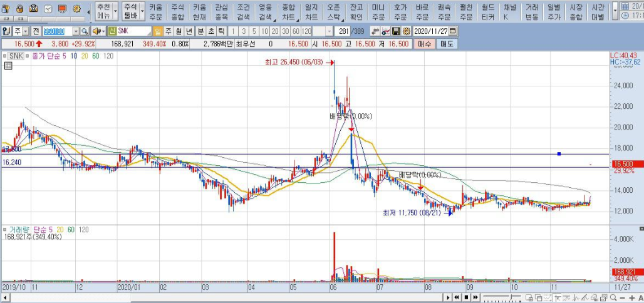Click the stock search magnifier icon
Image resolution: width=644 pixels, height=303 pixels.
(x=85, y=31)
